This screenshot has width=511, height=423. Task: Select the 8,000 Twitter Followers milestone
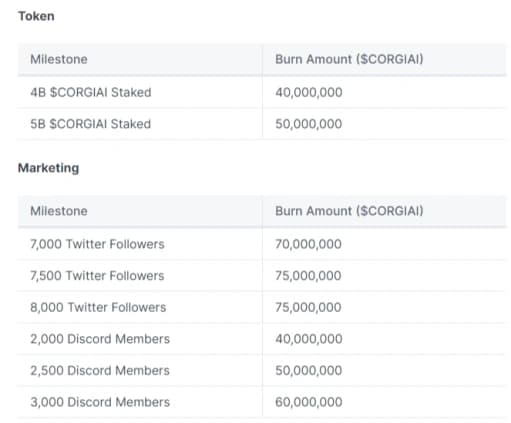(x=98, y=307)
